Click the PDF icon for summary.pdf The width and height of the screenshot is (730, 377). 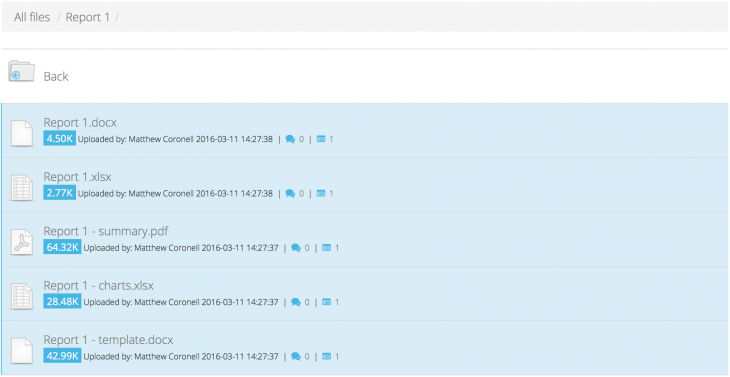tap(22, 242)
